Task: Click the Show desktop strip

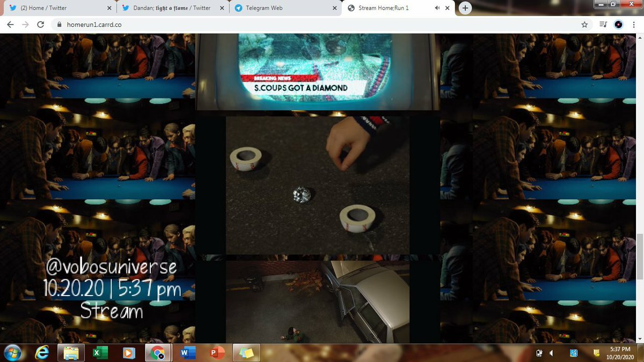Action: [x=640, y=353]
